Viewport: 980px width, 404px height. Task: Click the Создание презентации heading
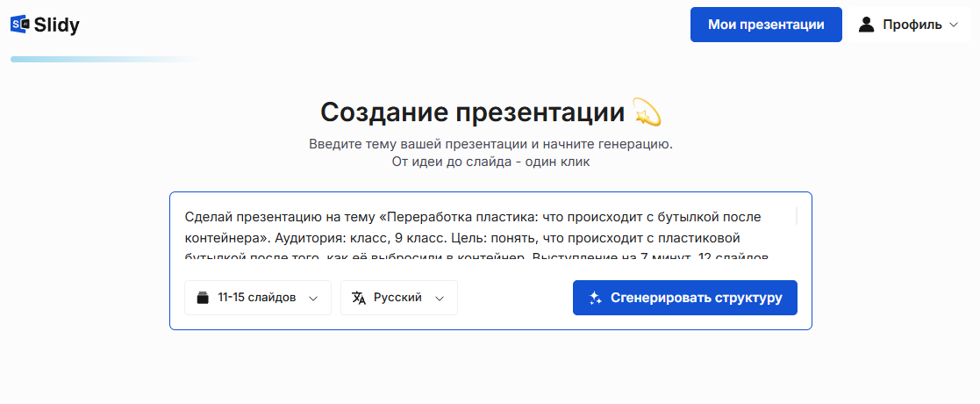[x=473, y=112]
